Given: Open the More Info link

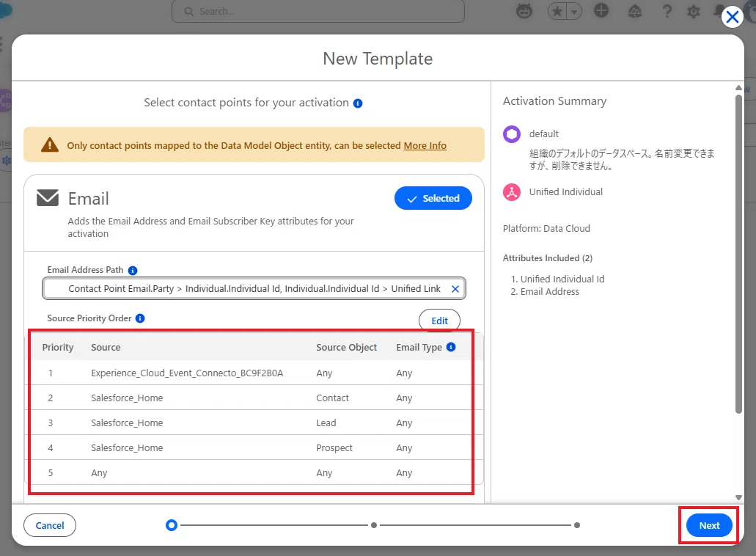Looking at the screenshot, I should pyautogui.click(x=425, y=146).
